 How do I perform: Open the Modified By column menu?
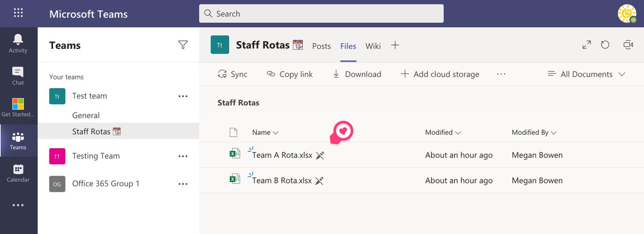point(534,132)
